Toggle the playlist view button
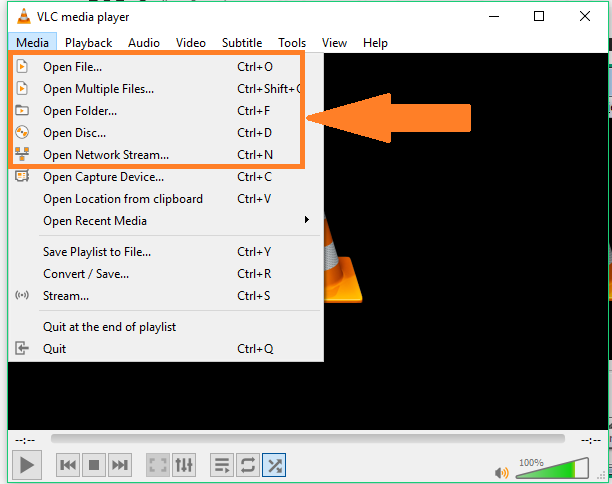 coord(222,465)
